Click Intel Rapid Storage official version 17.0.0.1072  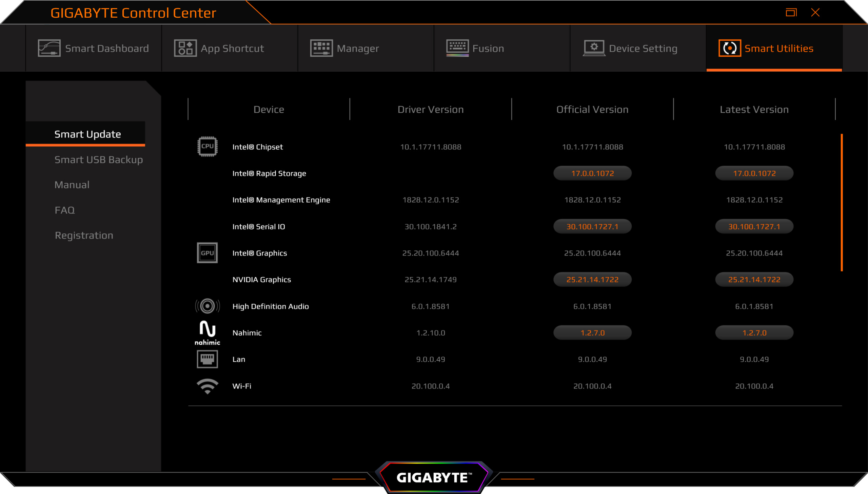click(592, 173)
